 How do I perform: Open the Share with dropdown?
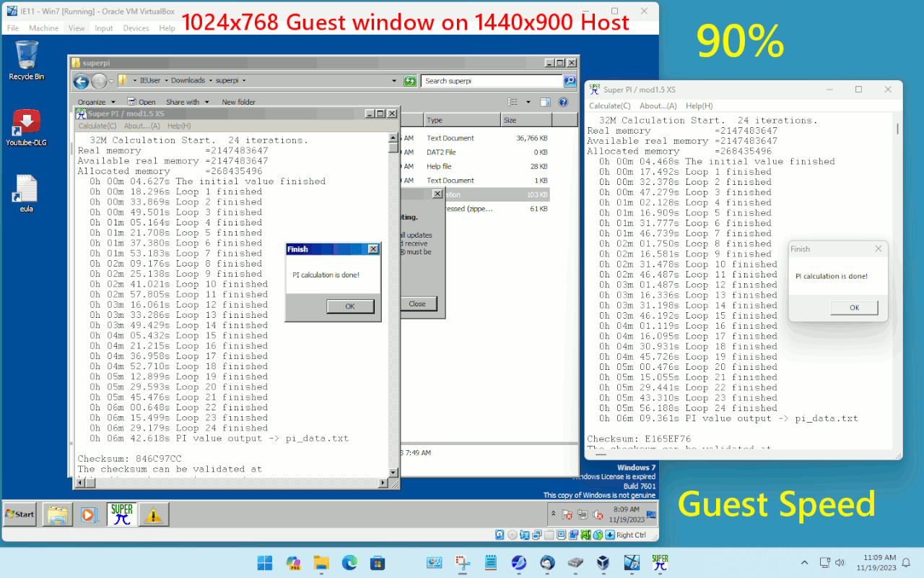click(188, 102)
